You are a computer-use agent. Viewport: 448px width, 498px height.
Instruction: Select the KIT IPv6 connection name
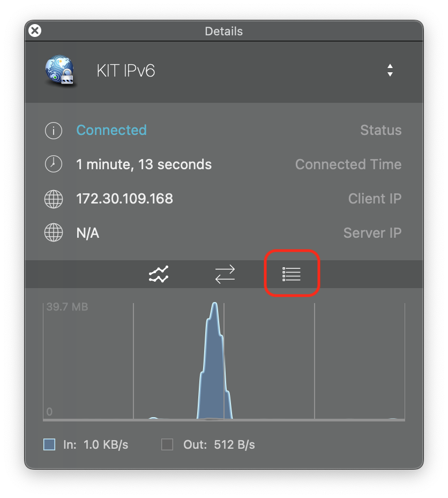click(x=126, y=71)
